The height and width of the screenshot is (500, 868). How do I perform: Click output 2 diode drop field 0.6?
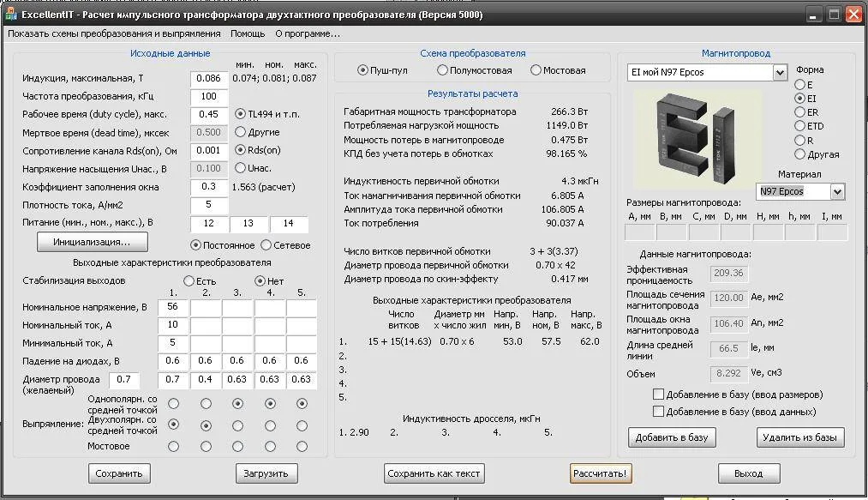[206, 361]
